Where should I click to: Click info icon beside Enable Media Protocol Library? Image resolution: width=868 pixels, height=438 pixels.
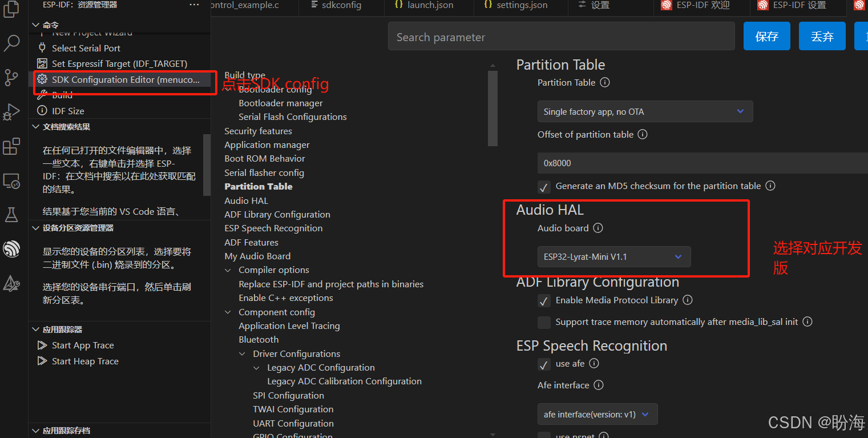(688, 300)
